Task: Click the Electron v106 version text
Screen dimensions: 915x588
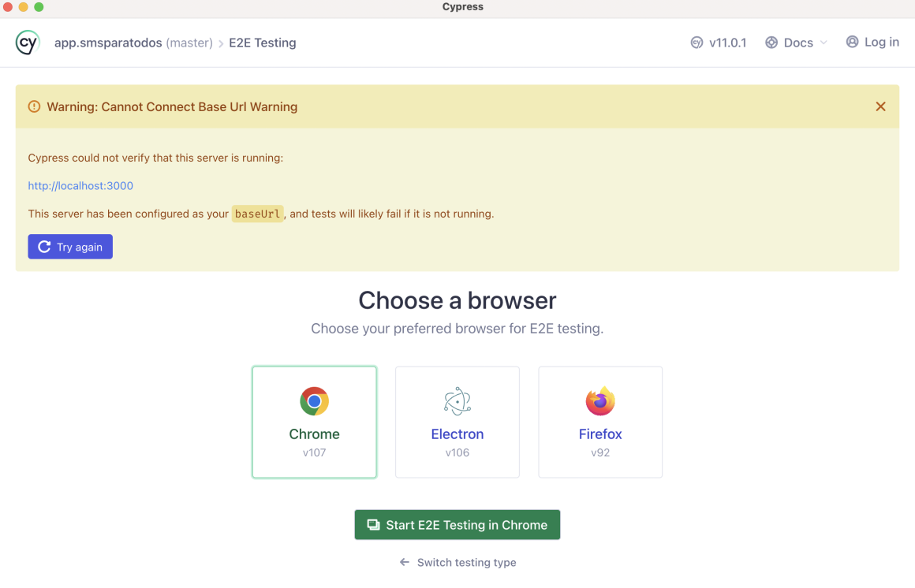Action: (458, 452)
